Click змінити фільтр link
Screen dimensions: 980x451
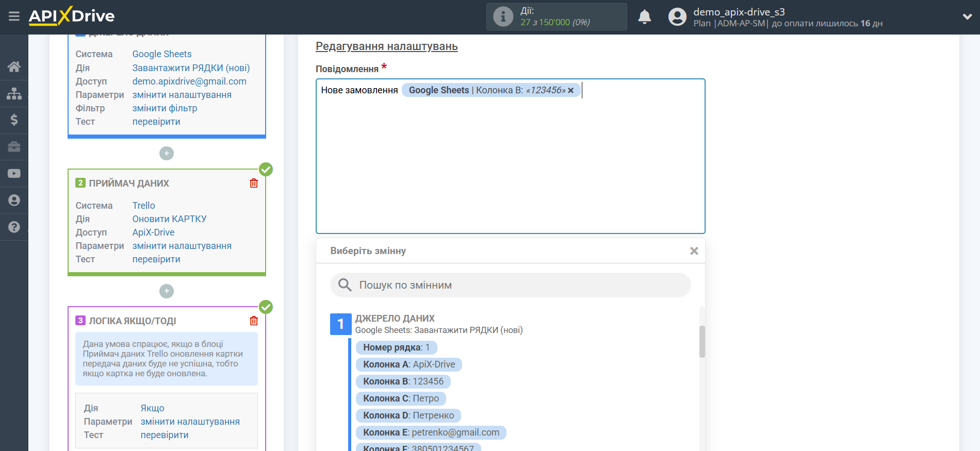[165, 108]
